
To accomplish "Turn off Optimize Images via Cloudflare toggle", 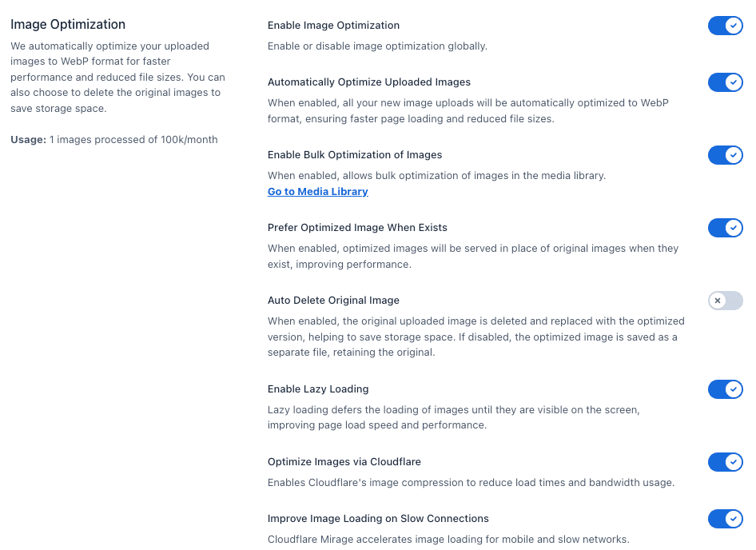I will [725, 462].
